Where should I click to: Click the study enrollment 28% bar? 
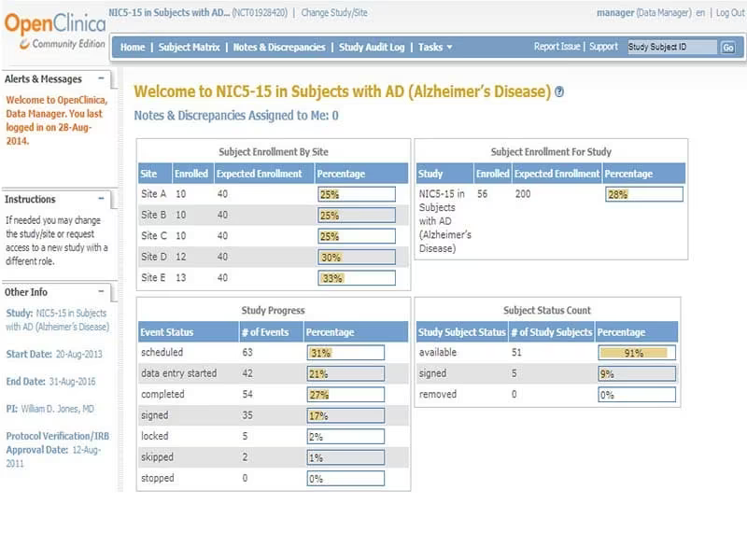(x=644, y=194)
